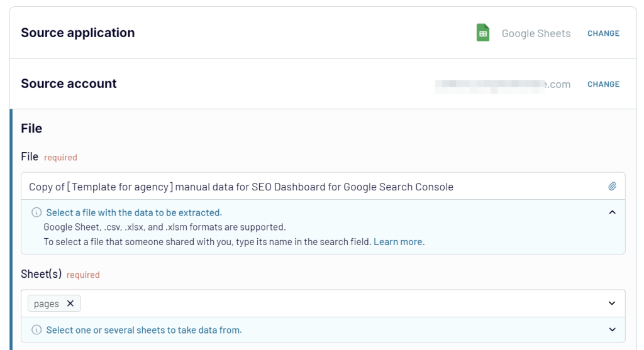Click the Source account heading
Viewport: 644px width, 350px height.
tap(69, 84)
